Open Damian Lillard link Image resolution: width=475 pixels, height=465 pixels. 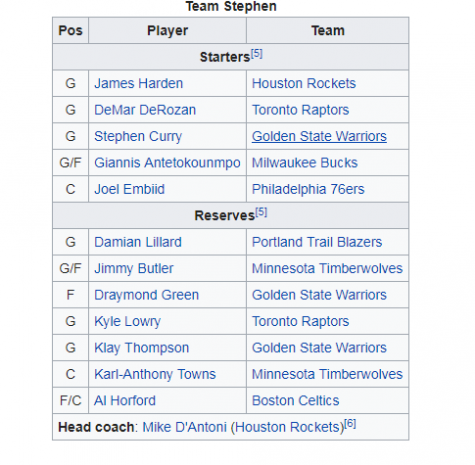click(x=138, y=242)
